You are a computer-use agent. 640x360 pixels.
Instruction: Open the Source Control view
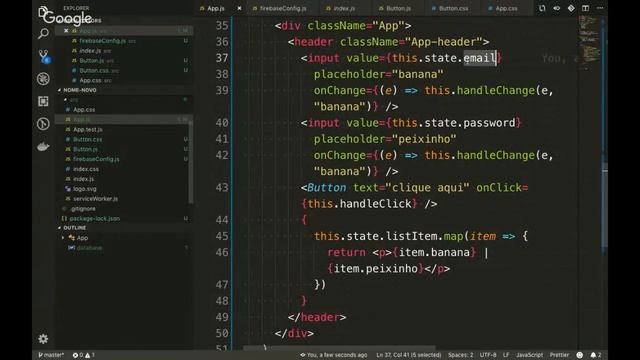coord(44,56)
